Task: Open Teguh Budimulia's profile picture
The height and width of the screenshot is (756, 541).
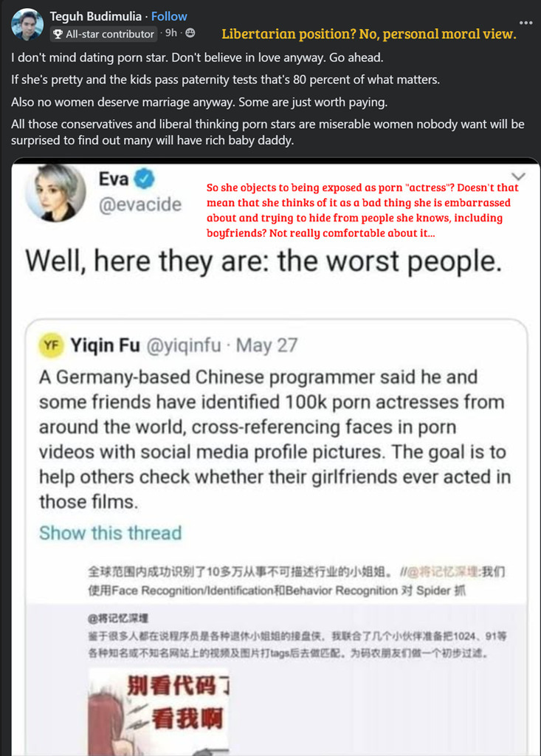Action: 27,24
